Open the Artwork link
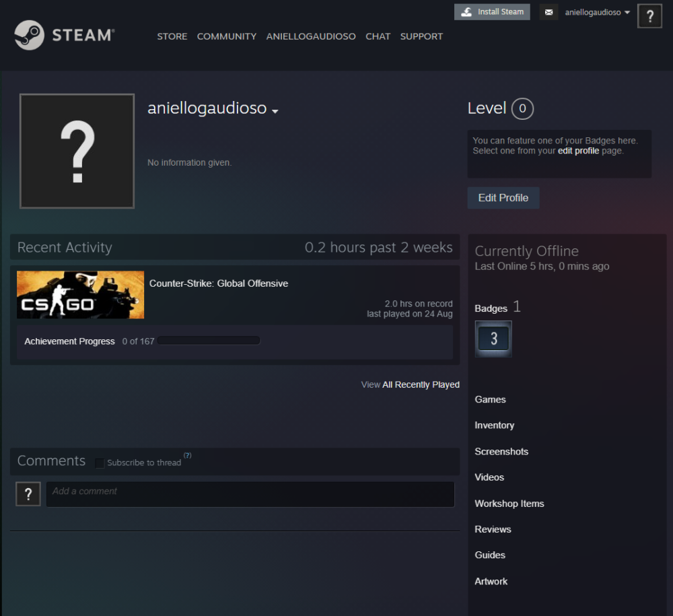 (491, 582)
